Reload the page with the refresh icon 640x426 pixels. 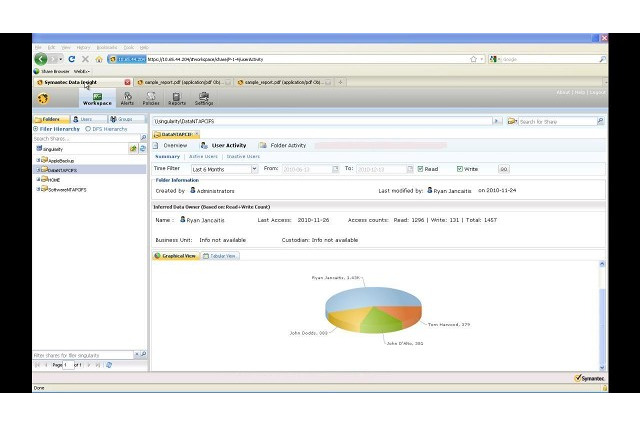72,59
